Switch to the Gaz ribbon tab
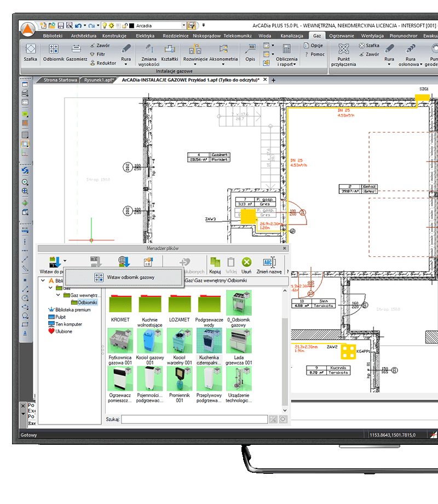 point(317,36)
